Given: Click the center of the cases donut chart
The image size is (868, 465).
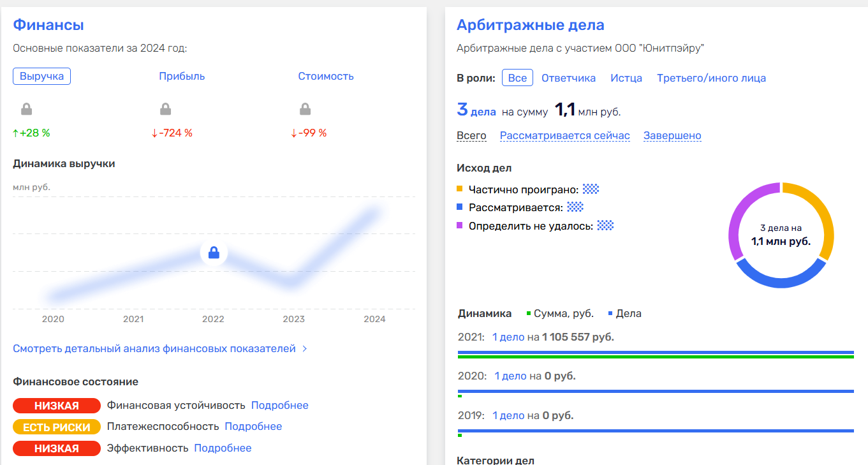Looking at the screenshot, I should [780, 235].
